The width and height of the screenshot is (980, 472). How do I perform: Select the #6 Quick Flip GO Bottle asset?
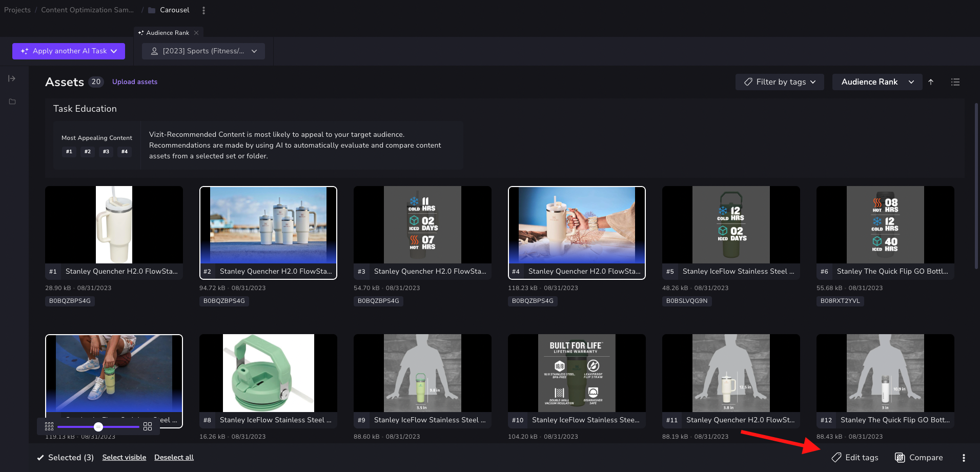[885, 225]
